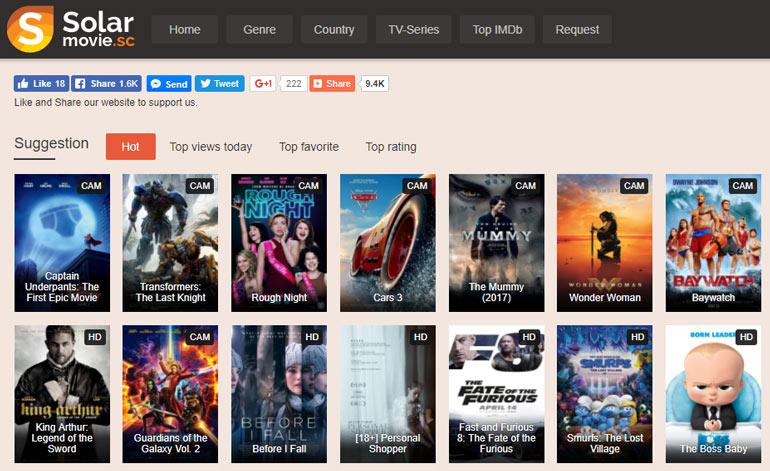Open the Request page
770x471 pixels.
(x=577, y=30)
